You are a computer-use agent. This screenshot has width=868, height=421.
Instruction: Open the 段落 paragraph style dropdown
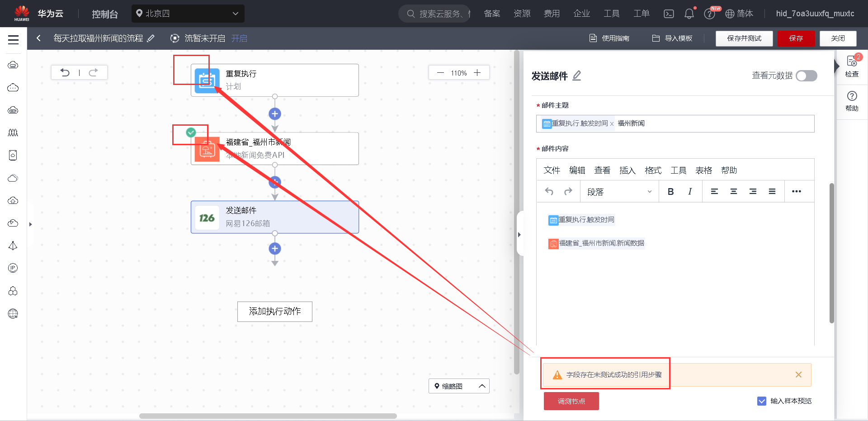(619, 192)
